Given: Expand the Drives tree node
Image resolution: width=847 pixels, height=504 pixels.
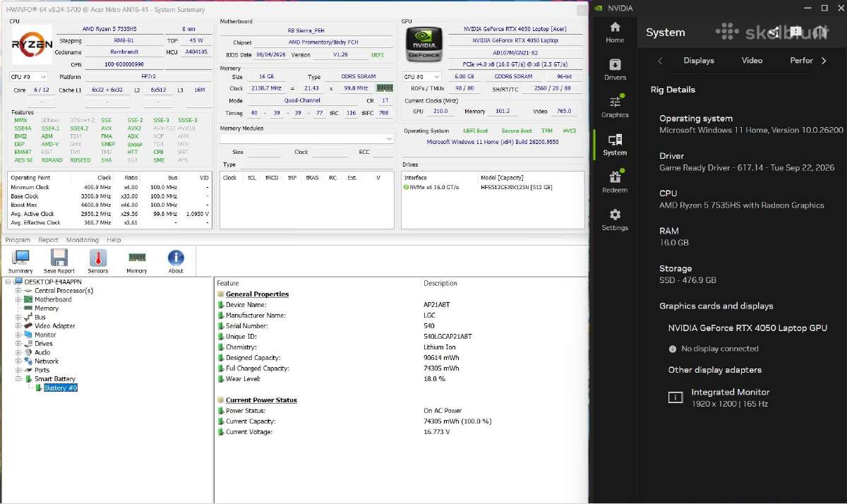Looking at the screenshot, I should pos(18,344).
